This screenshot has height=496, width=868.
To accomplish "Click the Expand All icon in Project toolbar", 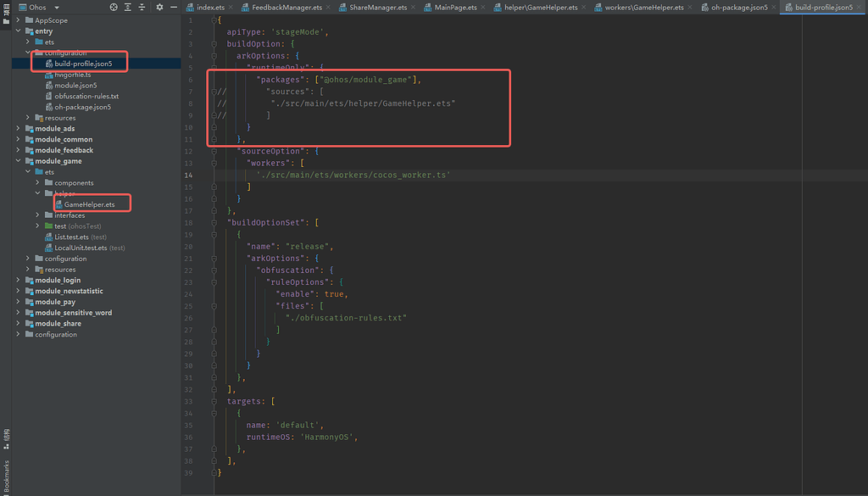I will coord(128,7).
